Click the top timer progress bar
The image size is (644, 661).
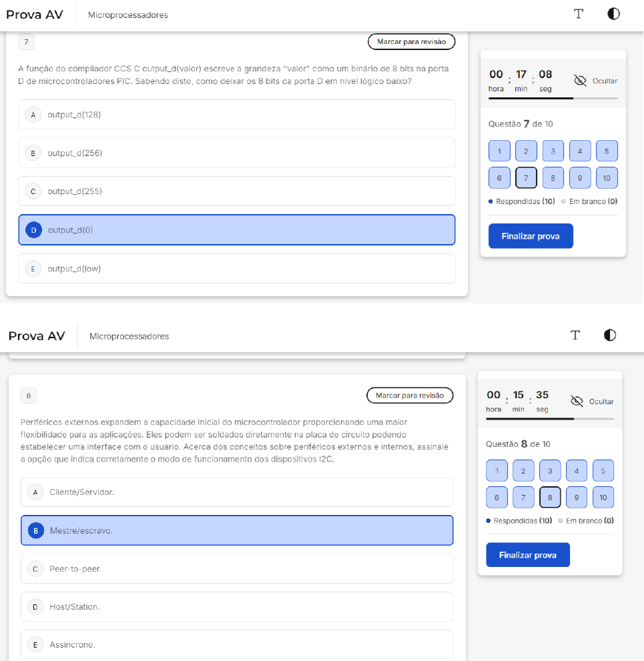click(x=553, y=98)
